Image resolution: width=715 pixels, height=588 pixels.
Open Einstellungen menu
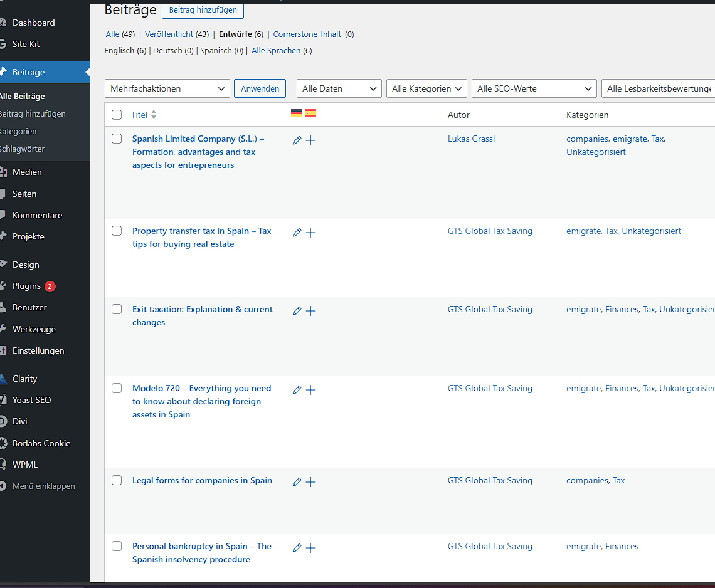click(38, 350)
